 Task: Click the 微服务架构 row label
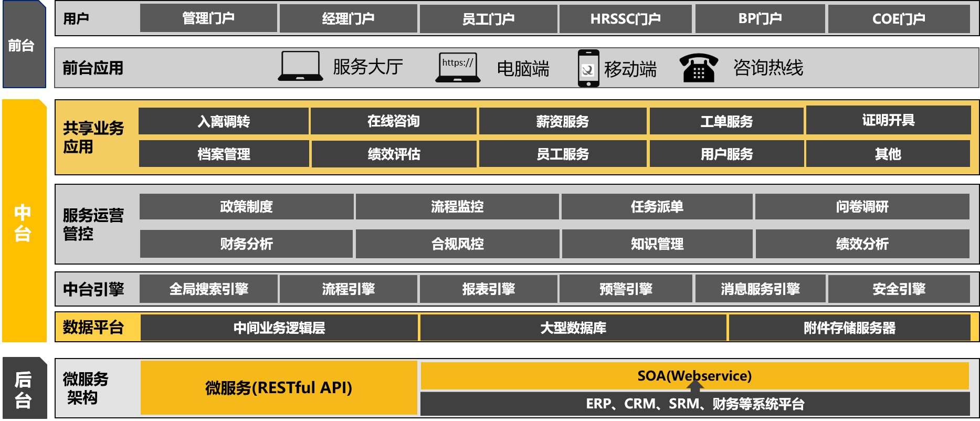pyautogui.click(x=86, y=388)
